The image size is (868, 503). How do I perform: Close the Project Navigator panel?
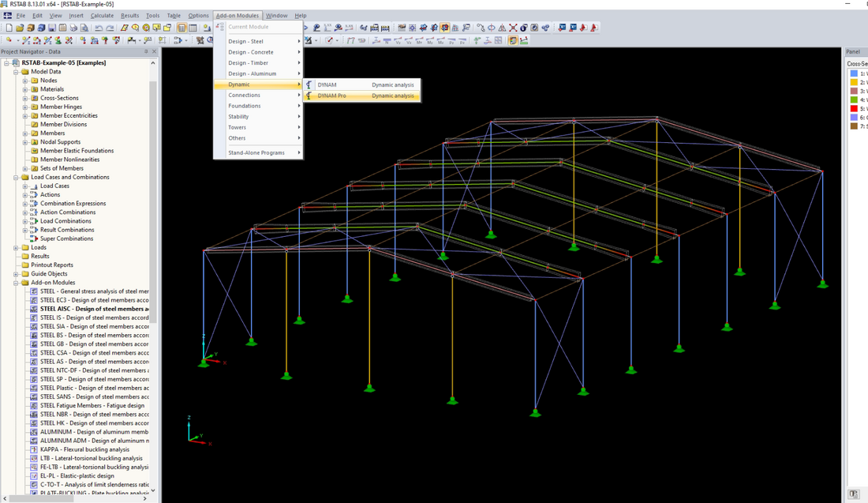pos(154,51)
